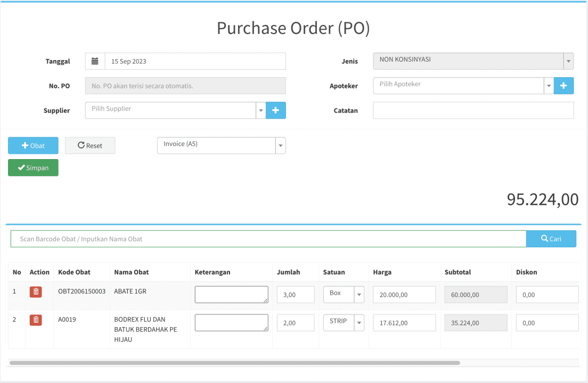
Task: Click the green Simpan button
Action: pyautogui.click(x=33, y=168)
